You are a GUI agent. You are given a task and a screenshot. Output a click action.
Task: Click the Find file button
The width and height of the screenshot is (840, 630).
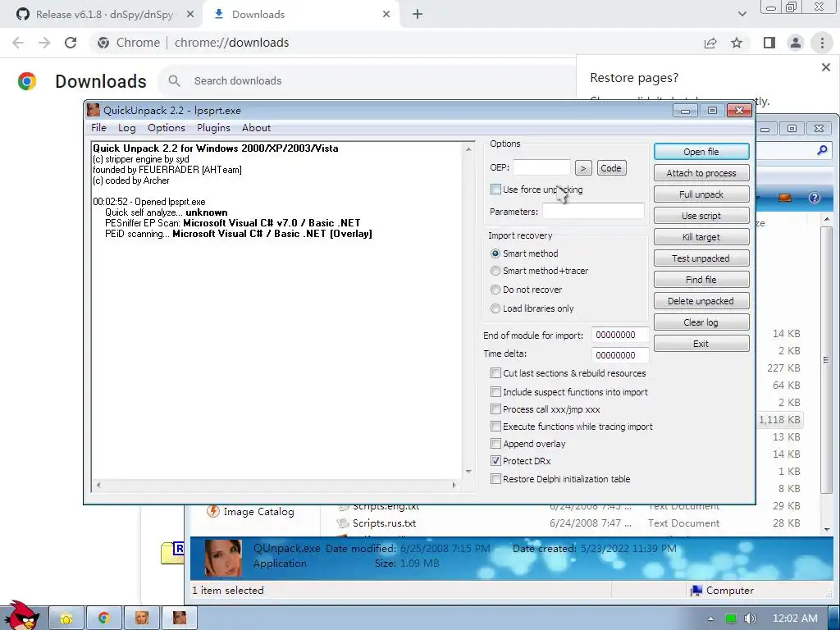(x=701, y=280)
